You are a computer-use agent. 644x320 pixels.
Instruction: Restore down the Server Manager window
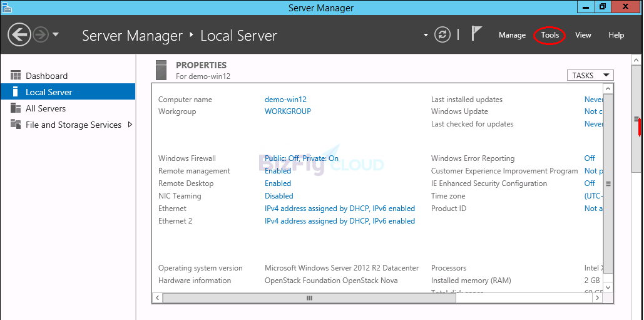point(602,6)
